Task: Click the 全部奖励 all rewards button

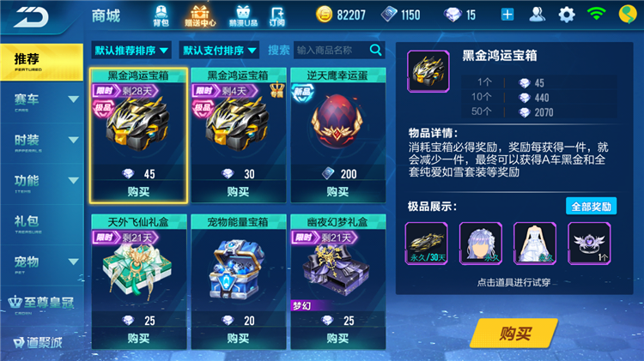Action: [591, 207]
